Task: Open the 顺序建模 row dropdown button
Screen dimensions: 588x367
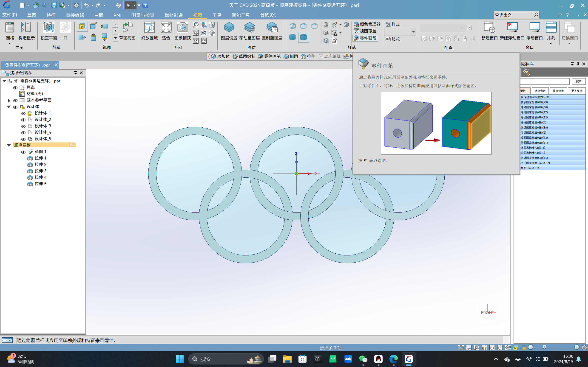Action: tap(72, 145)
